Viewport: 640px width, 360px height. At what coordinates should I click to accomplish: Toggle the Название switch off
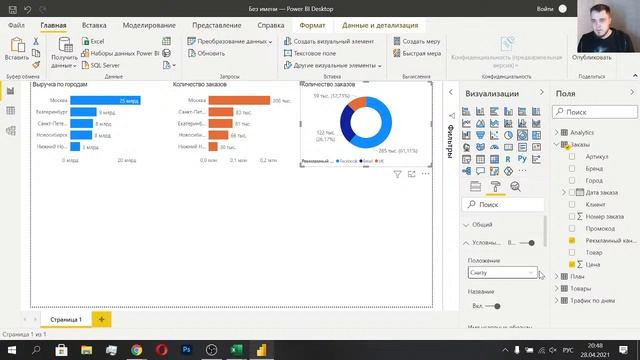click(x=492, y=306)
